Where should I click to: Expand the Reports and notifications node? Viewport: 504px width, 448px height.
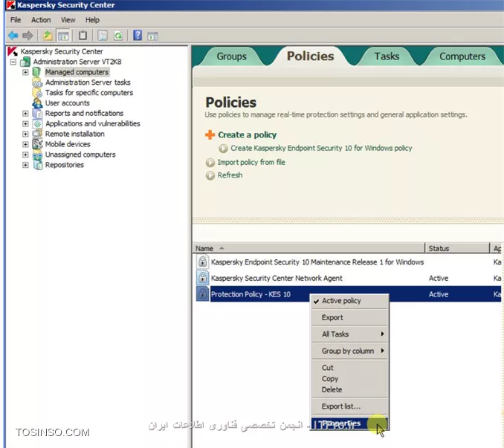point(25,114)
